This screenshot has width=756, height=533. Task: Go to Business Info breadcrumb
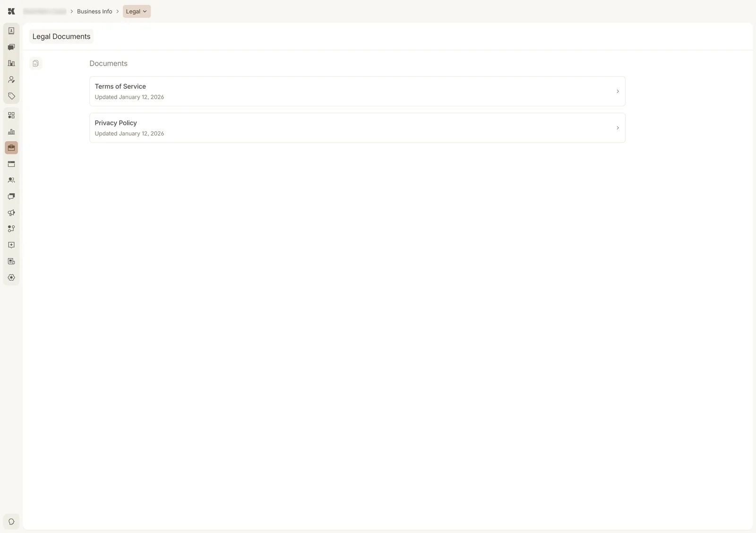click(x=94, y=11)
